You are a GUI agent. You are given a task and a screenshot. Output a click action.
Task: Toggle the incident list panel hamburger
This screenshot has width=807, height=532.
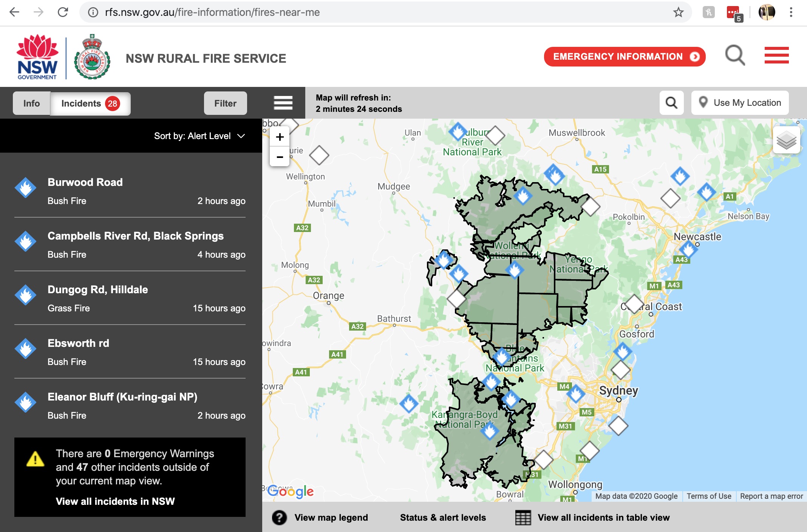(283, 103)
